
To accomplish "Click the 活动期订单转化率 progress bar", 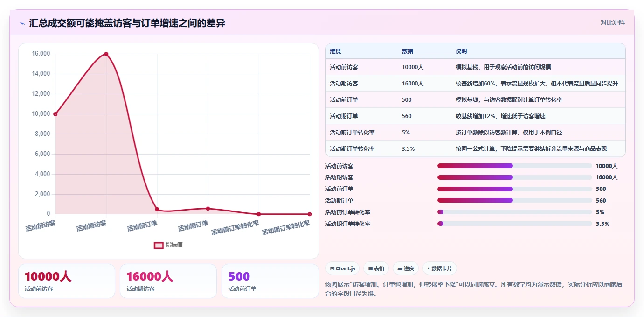I will pyautogui.click(x=515, y=224).
